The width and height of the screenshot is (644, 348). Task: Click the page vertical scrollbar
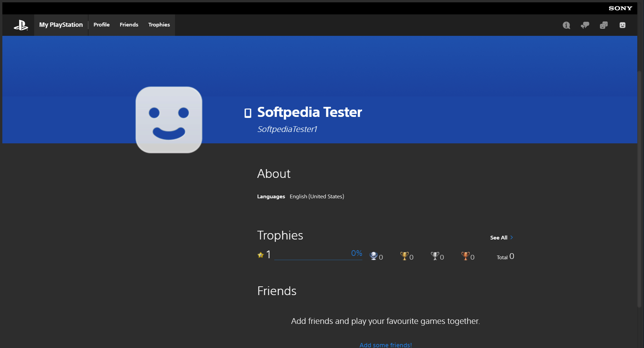pyautogui.click(x=640, y=189)
